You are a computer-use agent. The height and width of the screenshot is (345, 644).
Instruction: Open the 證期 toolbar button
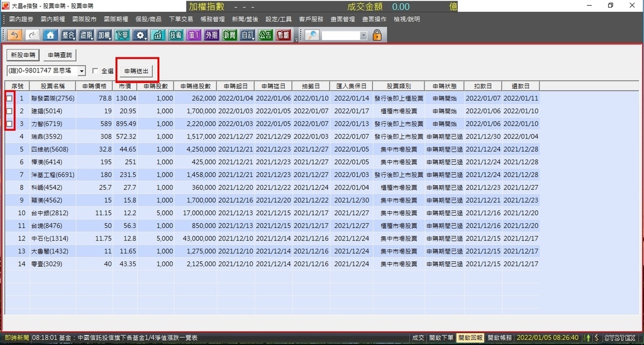(86, 35)
